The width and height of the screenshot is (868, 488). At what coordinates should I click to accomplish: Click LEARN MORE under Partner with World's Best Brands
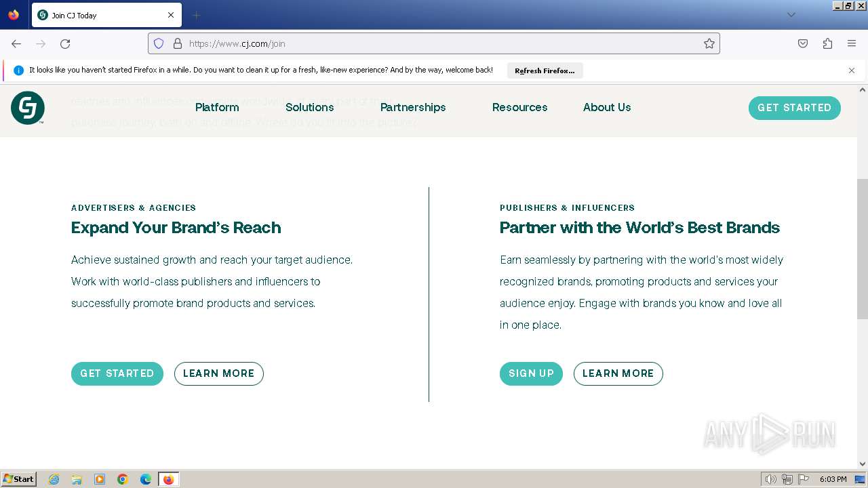click(618, 373)
